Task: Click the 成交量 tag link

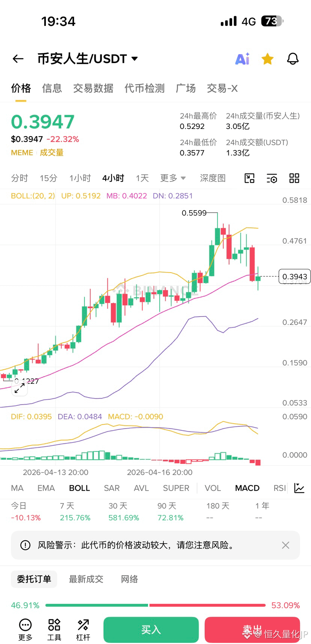Action: pyautogui.click(x=51, y=153)
